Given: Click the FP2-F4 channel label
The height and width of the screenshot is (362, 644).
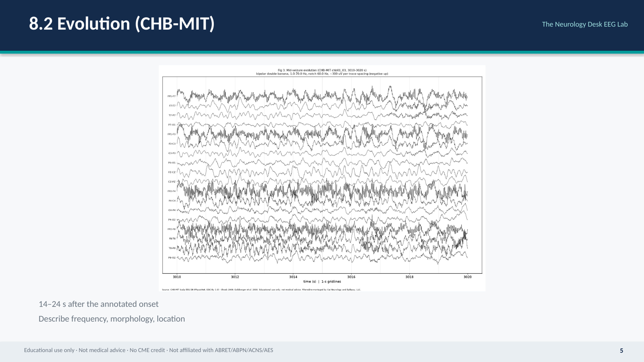Looking at the screenshot, I should 172,191.
